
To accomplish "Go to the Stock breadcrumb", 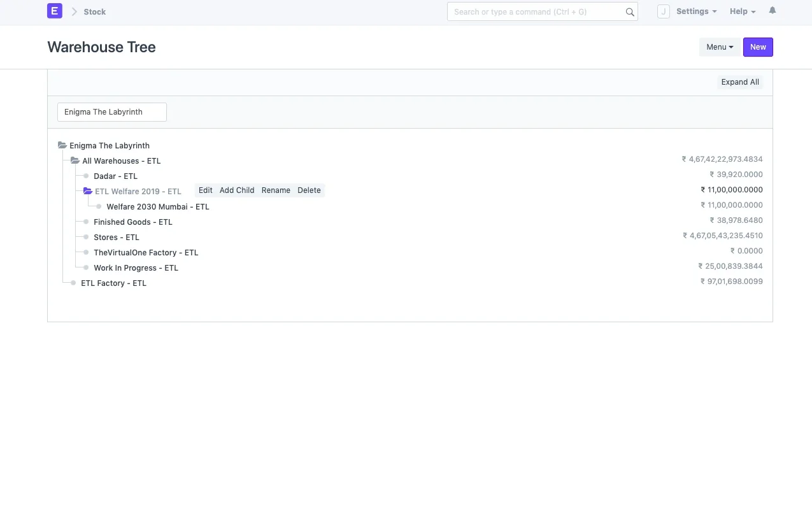I will (x=95, y=11).
